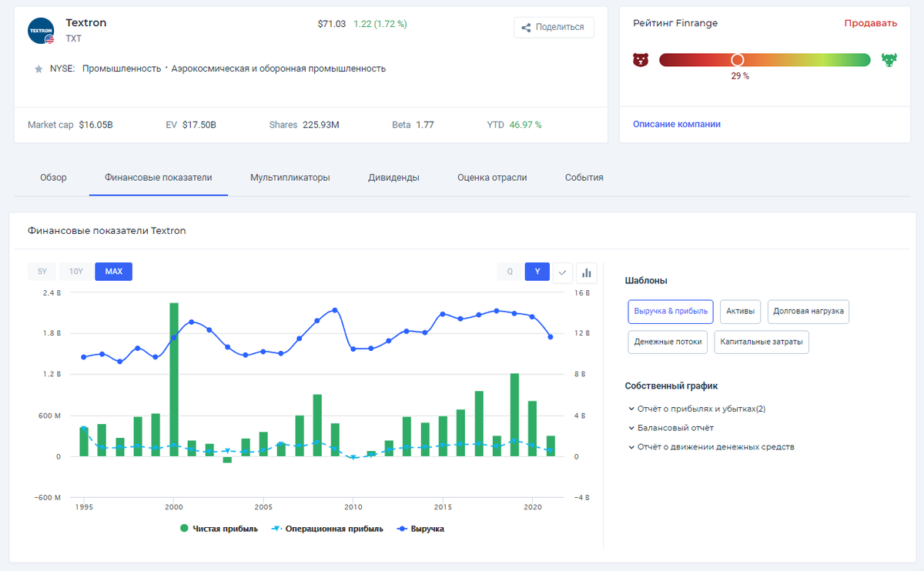Switch to yearly Y data
The height and width of the screenshot is (571, 924).
point(537,272)
